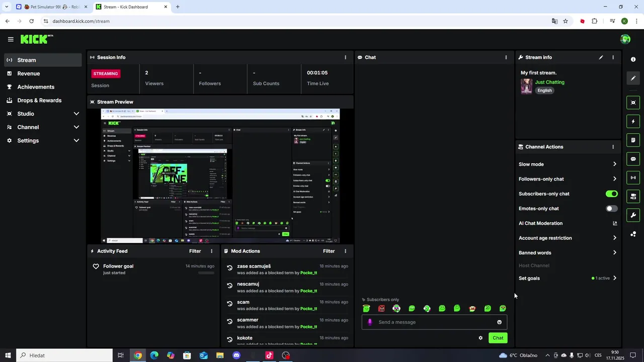
Task: Open AI Chat Moderation external link icon
Action: coord(615,223)
